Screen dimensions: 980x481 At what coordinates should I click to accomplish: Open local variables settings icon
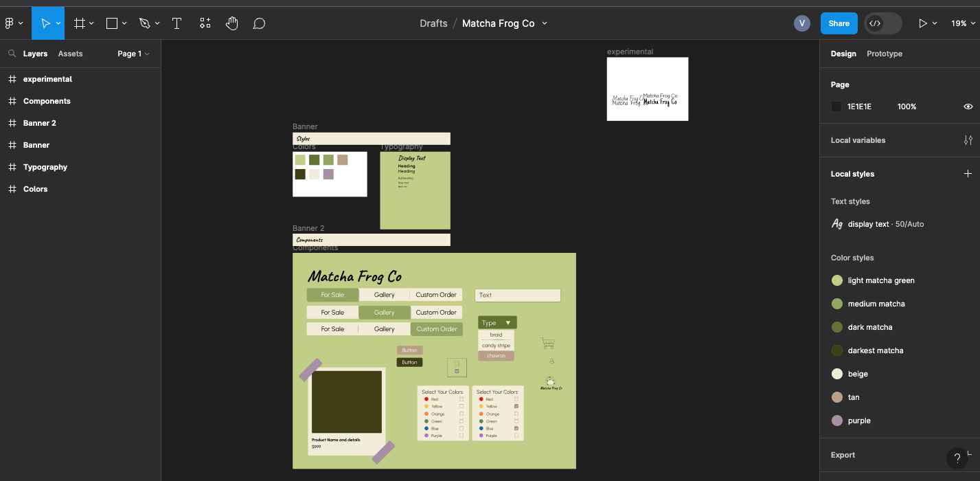click(968, 140)
